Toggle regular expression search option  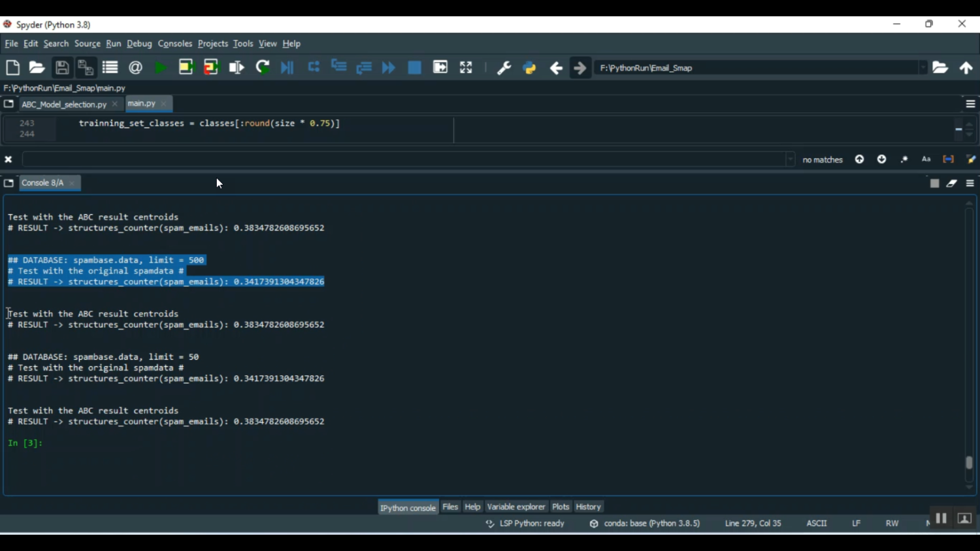click(904, 159)
